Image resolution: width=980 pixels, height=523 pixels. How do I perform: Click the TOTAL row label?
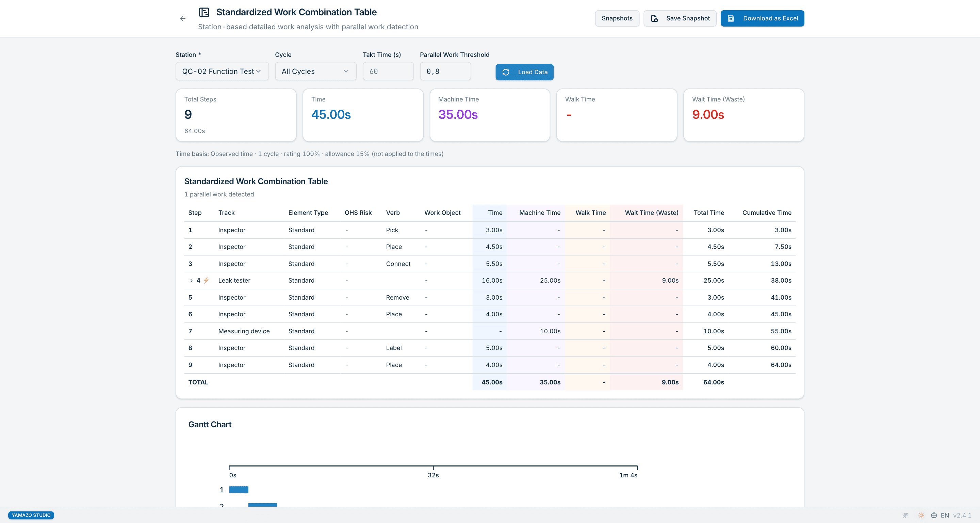click(x=198, y=382)
